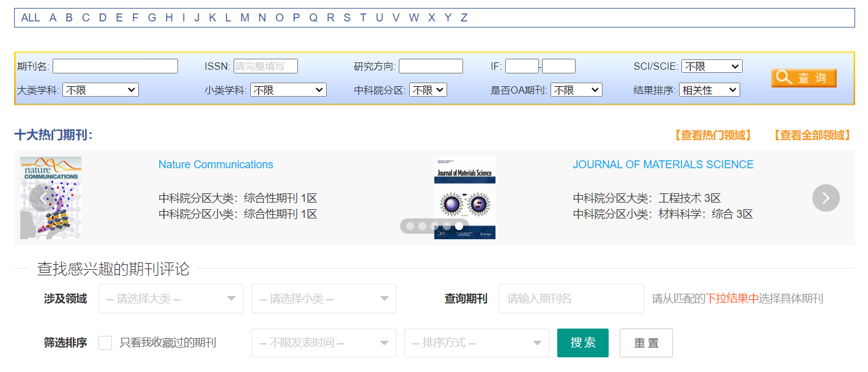Select letter N in alphabet index

tap(262, 18)
